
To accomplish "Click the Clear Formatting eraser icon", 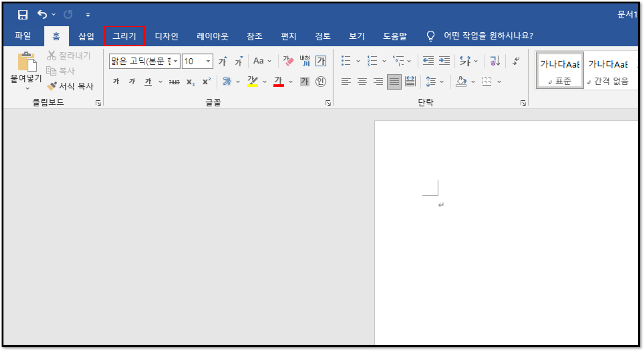I will click(x=288, y=61).
